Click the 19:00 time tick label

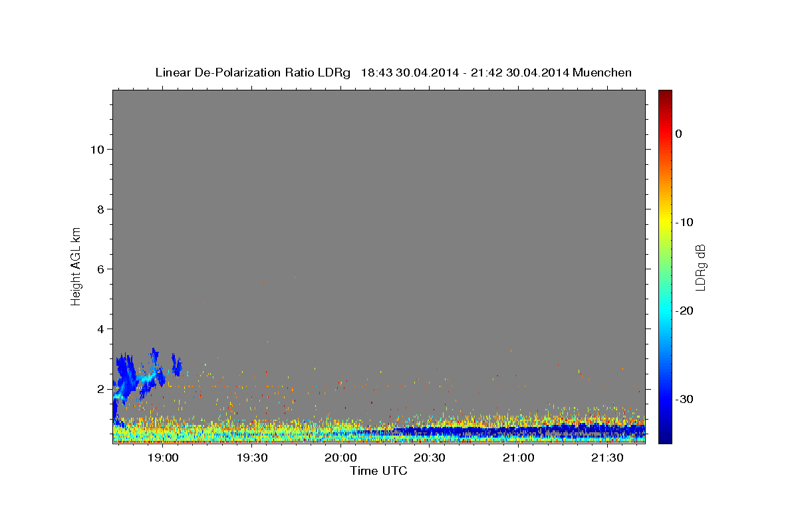[163, 458]
